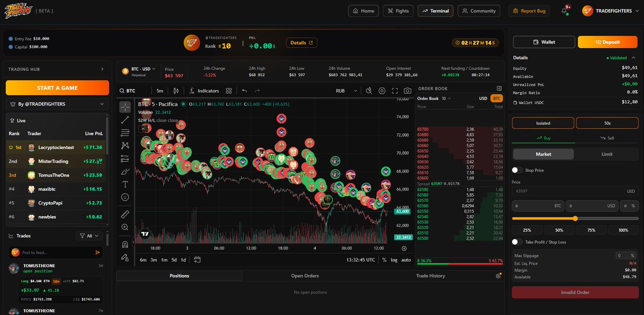Click the lock drawings pencil icon
The image size is (644, 315).
[125, 257]
